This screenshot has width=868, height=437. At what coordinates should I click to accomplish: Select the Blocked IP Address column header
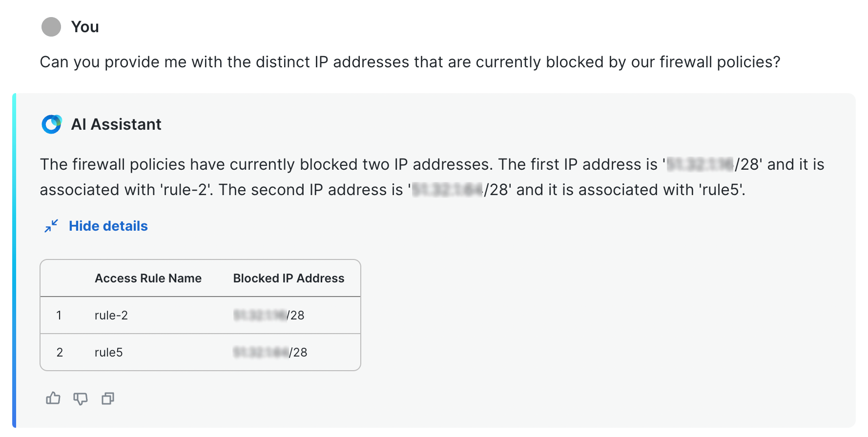[x=289, y=278]
